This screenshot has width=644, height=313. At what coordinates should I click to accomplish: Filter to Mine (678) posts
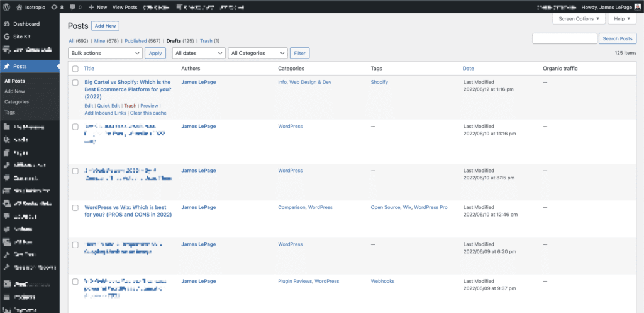click(x=106, y=41)
